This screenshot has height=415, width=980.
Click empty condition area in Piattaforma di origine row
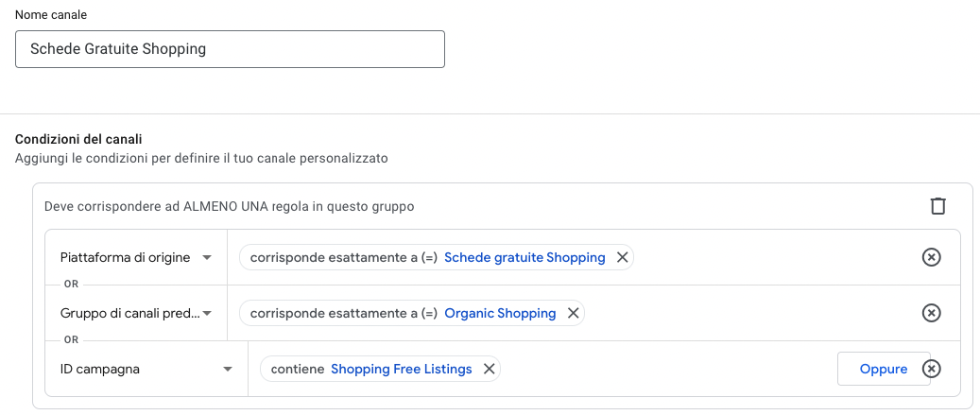(x=775, y=257)
